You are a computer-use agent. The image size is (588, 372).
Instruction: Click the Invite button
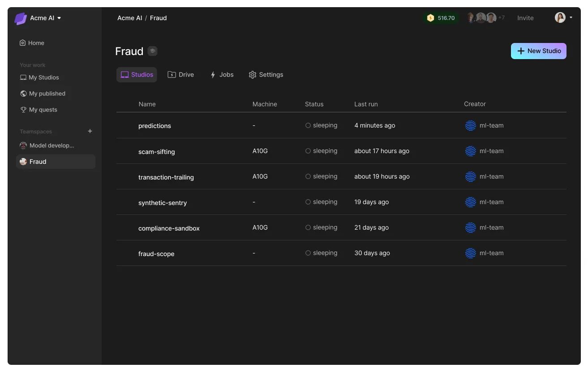(x=525, y=18)
